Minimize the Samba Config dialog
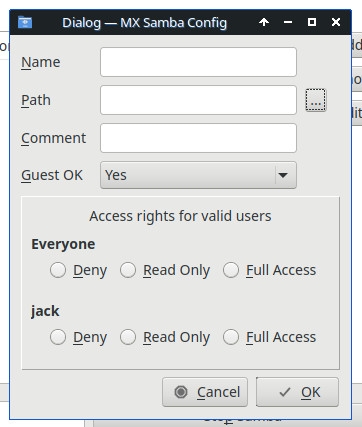Screen dimensions: 362x427 click(288, 22)
